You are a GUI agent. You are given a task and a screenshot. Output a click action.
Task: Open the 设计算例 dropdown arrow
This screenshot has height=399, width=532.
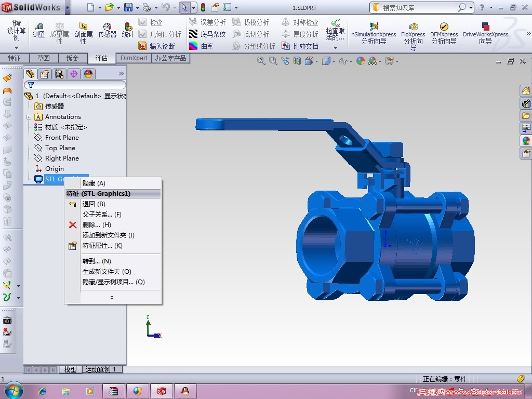(x=16, y=48)
